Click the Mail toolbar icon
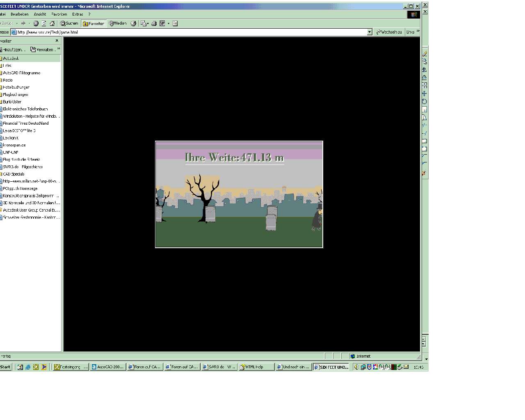 [143, 23]
